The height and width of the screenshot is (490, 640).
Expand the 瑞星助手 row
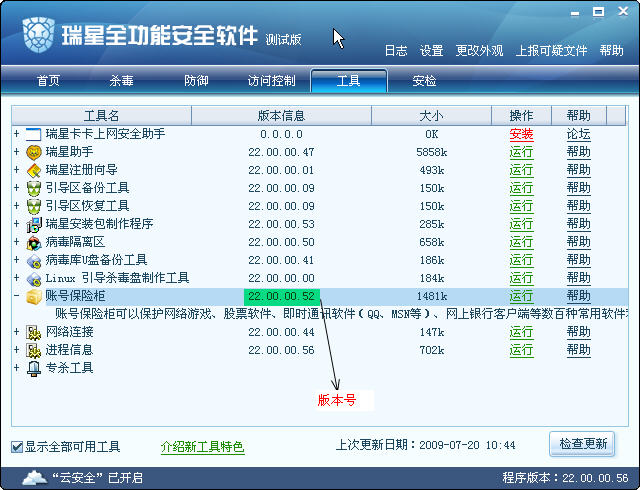click(16, 152)
